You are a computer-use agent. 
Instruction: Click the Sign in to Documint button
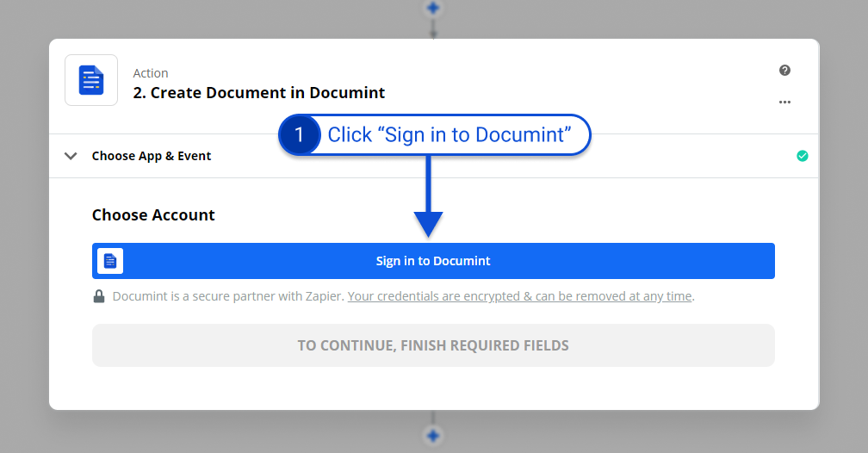[433, 261]
